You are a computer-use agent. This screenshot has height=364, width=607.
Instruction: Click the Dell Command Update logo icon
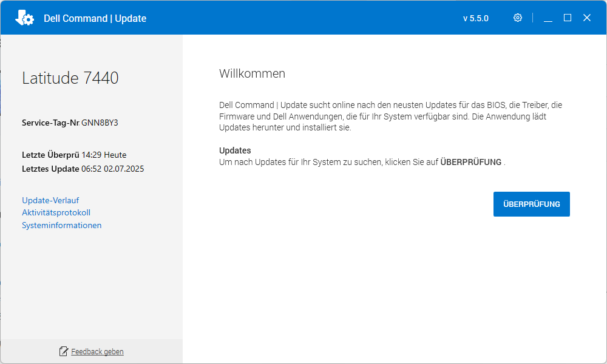24,18
